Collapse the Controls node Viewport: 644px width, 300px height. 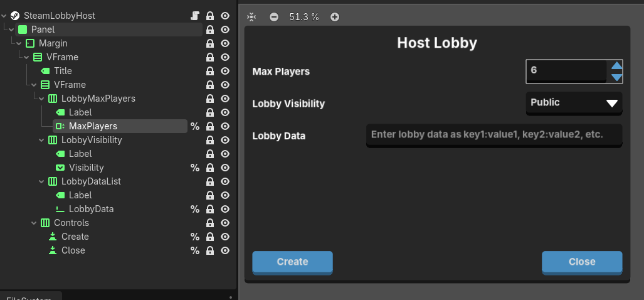34,223
